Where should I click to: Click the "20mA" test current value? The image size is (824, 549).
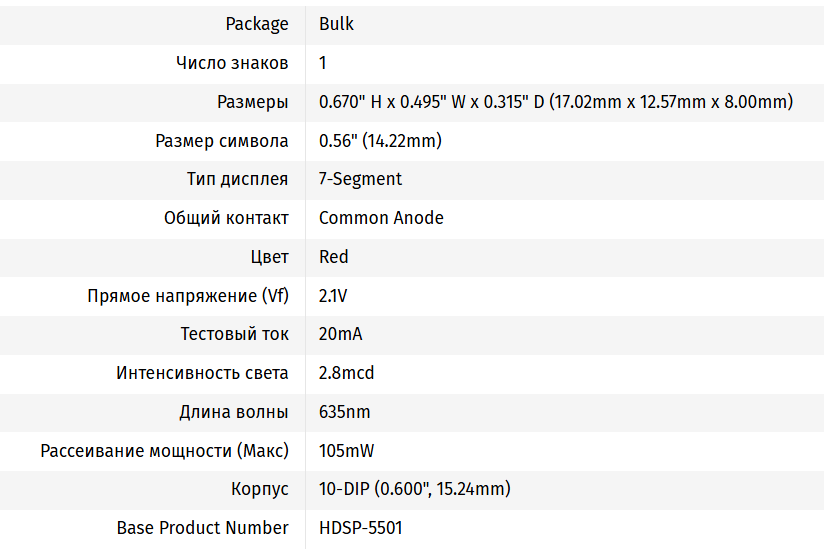340,334
